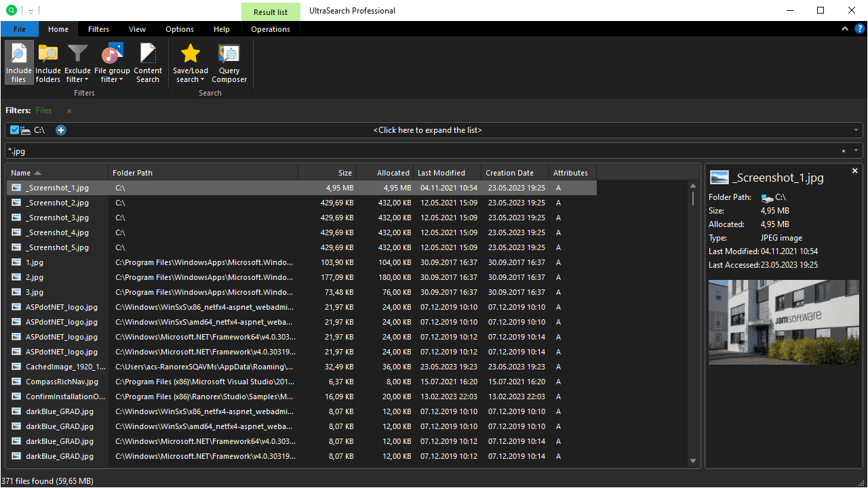Uncheck the C:\ drive checkbox
The image size is (868, 488).
(x=15, y=130)
